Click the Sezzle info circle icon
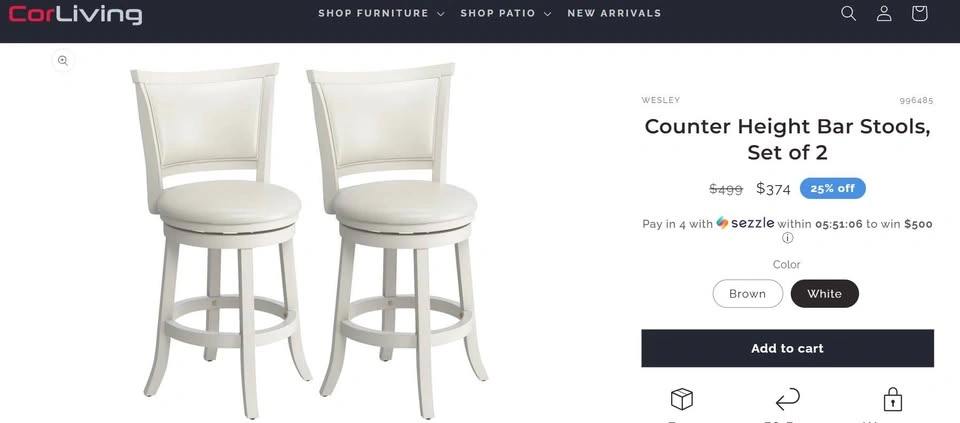This screenshot has width=960, height=423. tap(787, 238)
